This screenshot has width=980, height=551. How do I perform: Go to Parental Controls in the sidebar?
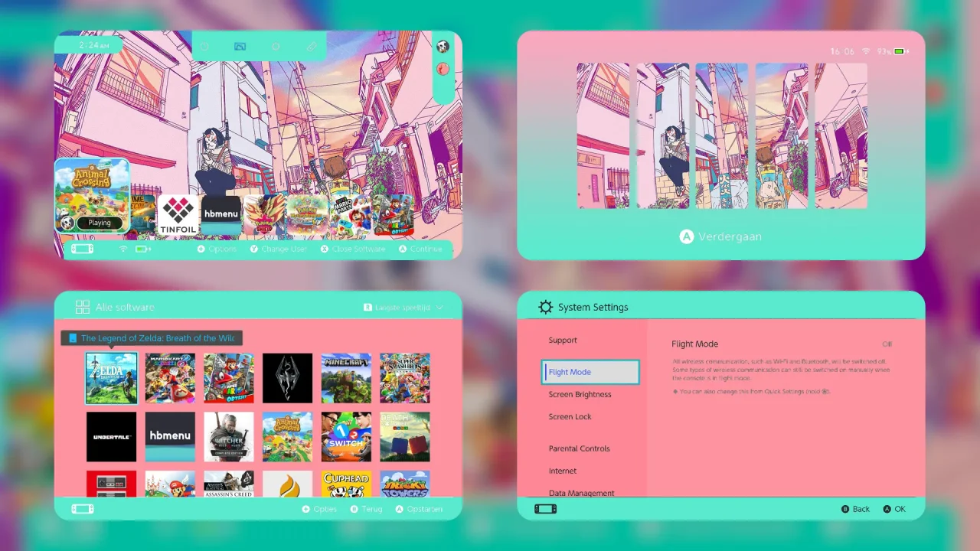click(579, 448)
